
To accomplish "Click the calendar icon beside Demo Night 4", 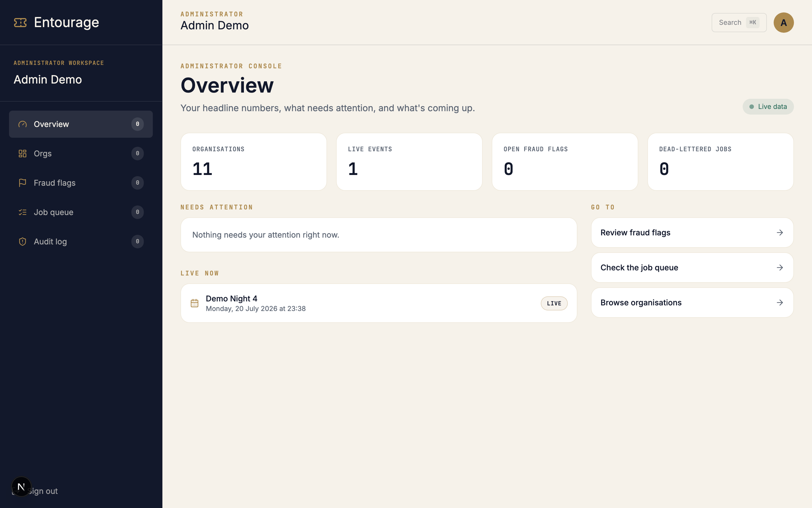I will (x=195, y=303).
